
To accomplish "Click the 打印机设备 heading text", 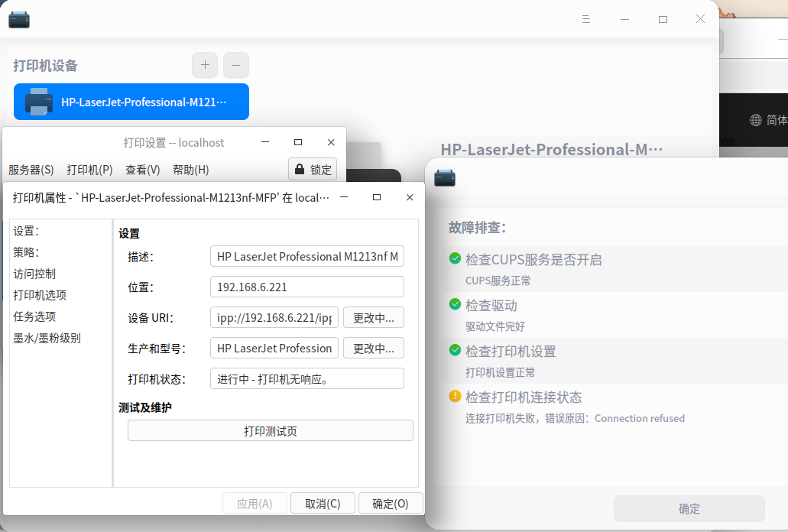I will 45,65.
